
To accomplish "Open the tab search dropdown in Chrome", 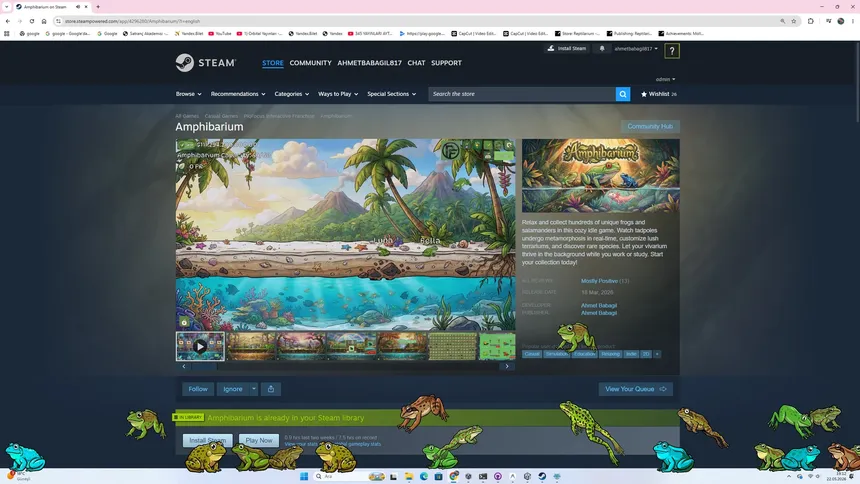I will [7, 7].
